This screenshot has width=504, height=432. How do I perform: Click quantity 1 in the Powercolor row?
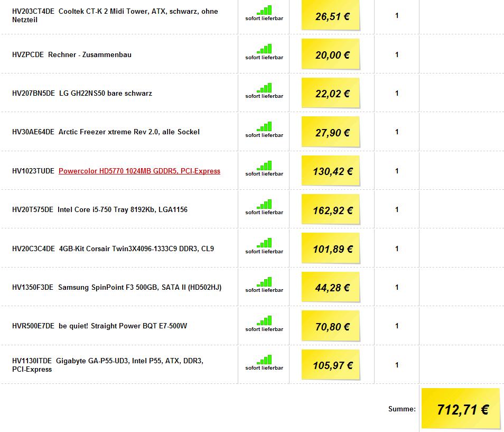tap(397, 171)
